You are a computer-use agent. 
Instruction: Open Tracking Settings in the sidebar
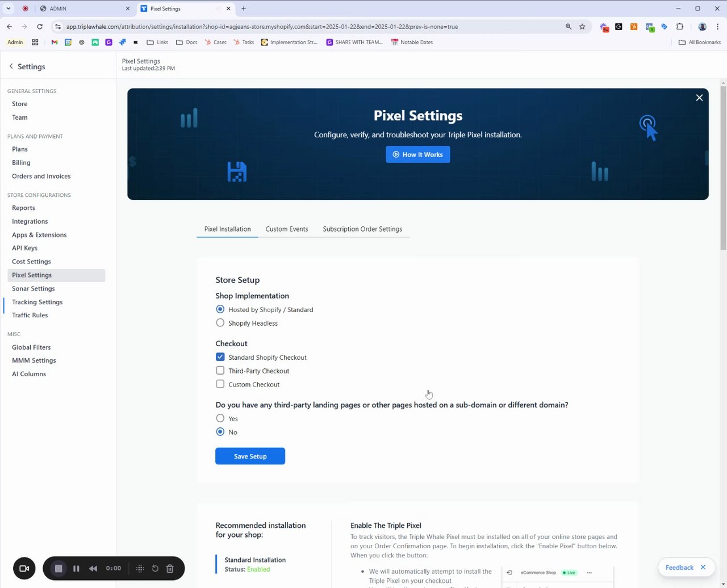coord(37,303)
